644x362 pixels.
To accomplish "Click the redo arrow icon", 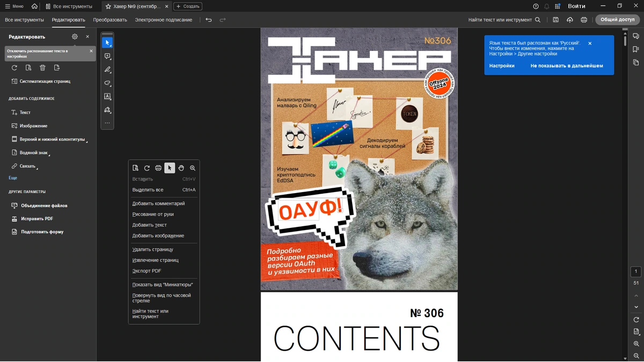I will (223, 20).
